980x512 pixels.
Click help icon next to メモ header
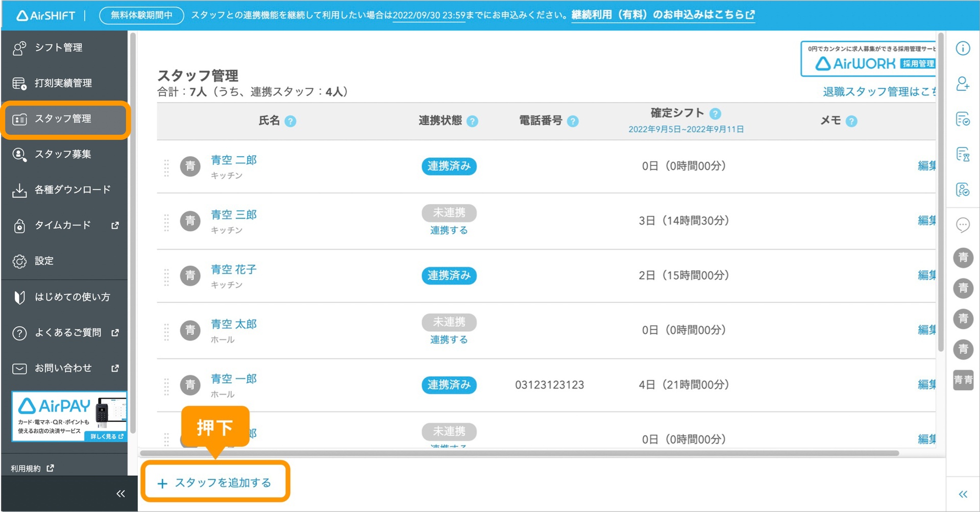[x=851, y=121]
